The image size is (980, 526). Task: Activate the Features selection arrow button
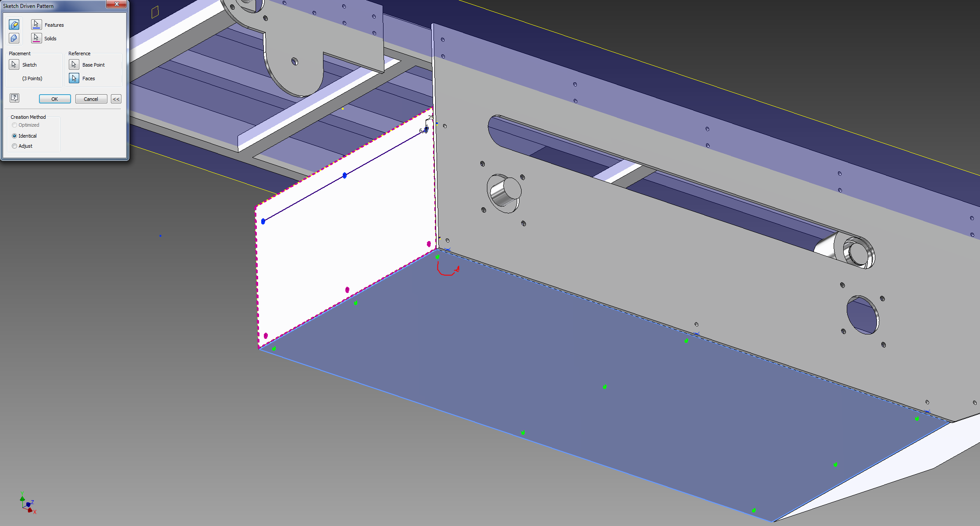36,25
